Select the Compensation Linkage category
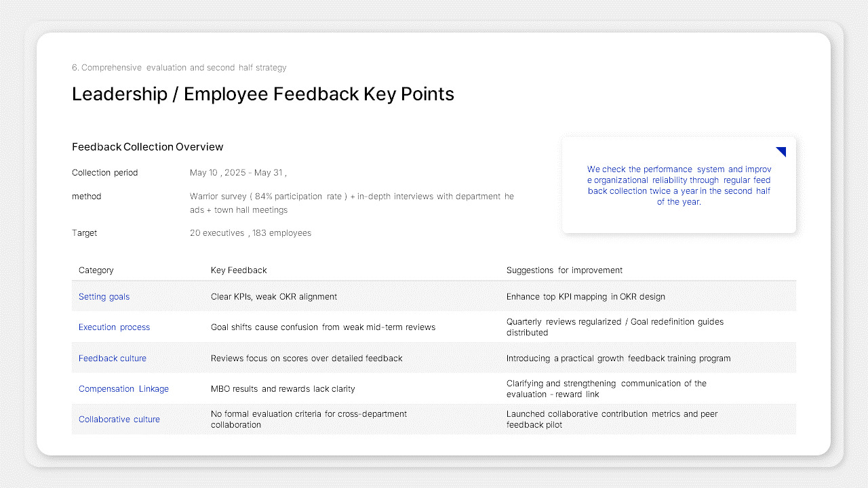868x488 pixels. 123,388
